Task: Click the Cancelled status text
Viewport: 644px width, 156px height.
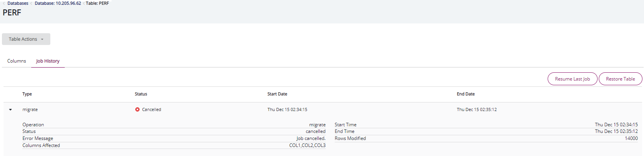Action: [151, 110]
